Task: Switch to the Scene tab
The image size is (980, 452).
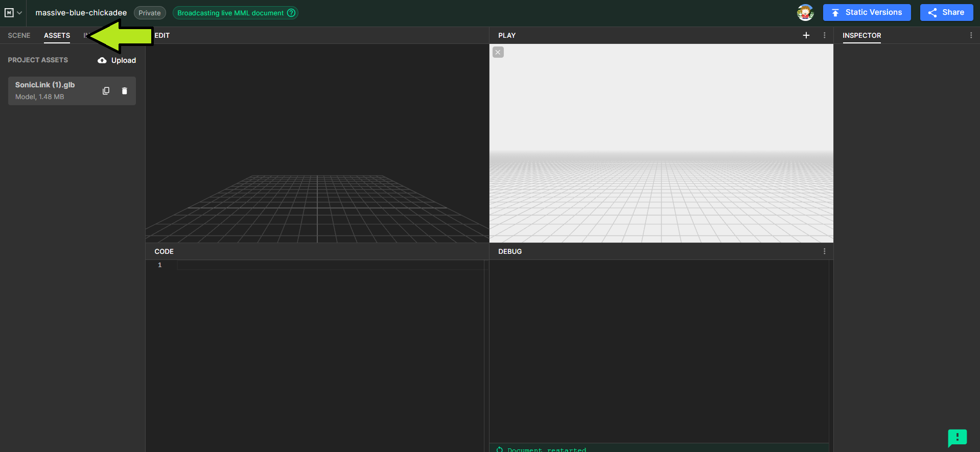Action: point(19,35)
